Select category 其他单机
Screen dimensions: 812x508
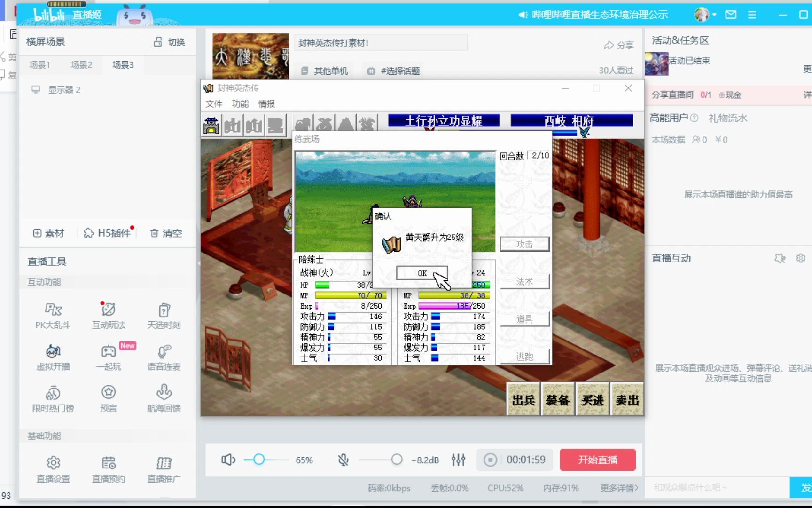tap(325, 71)
